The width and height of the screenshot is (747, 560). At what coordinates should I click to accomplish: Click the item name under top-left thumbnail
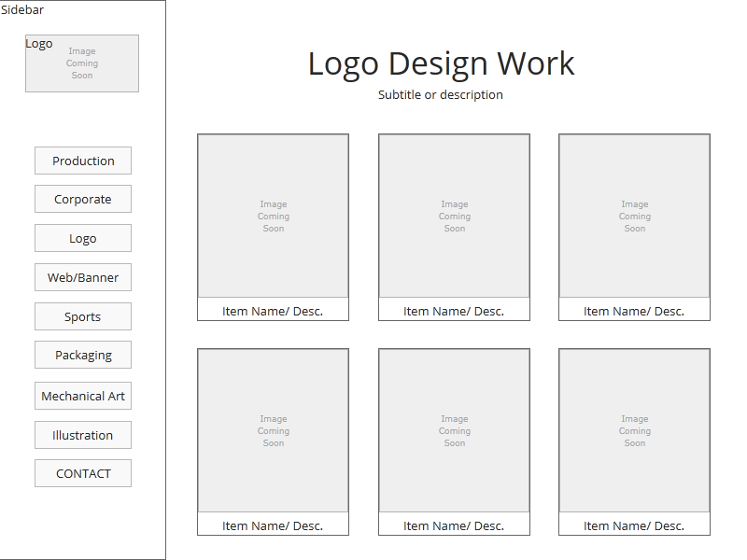273,311
